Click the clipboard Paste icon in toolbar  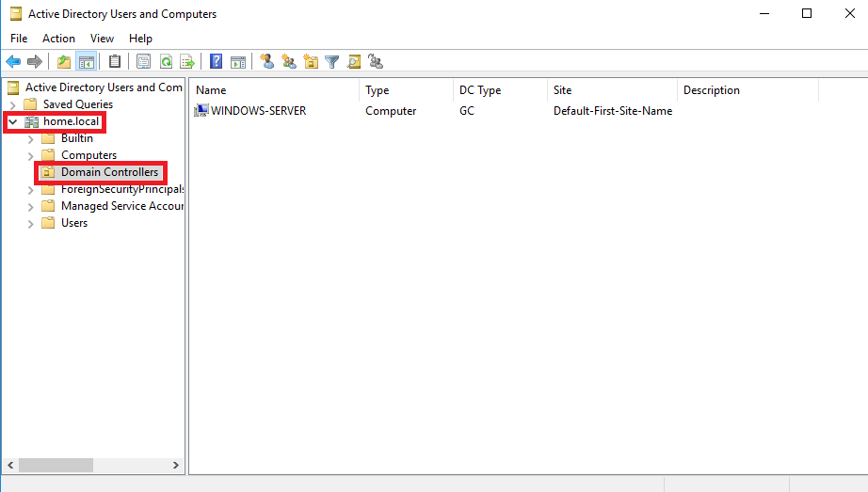115,61
